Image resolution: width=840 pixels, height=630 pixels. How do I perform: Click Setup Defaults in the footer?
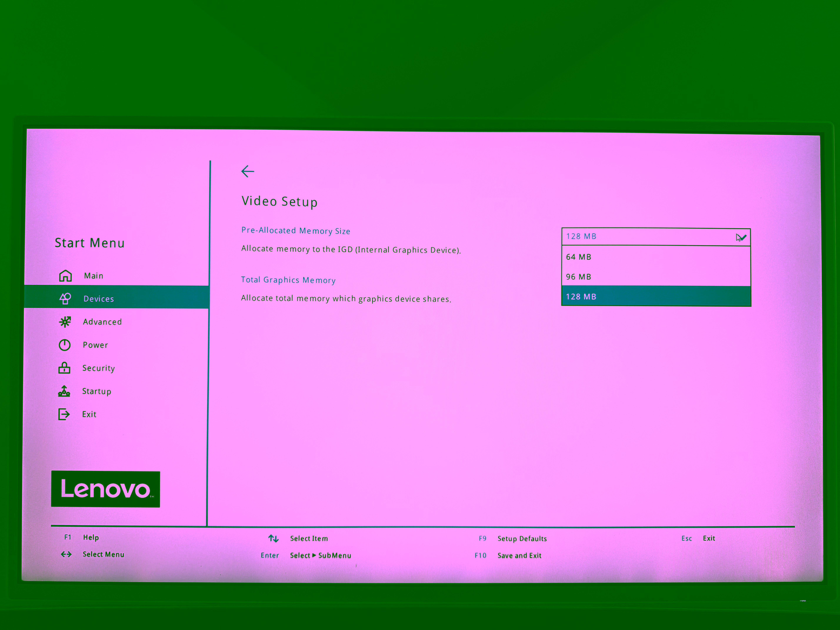point(522,539)
